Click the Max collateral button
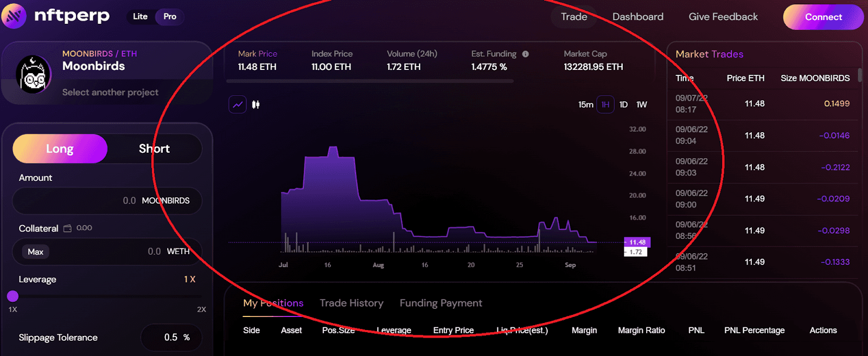868x356 pixels. pos(36,251)
